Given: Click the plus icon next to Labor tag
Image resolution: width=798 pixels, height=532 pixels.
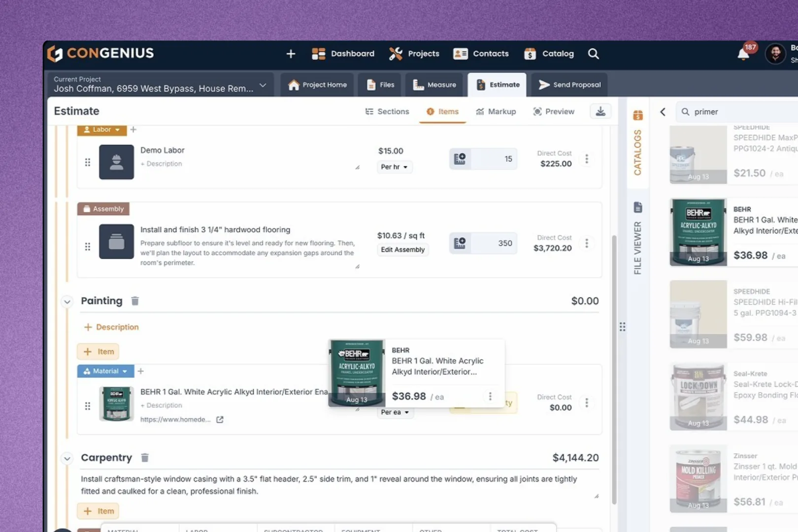Looking at the screenshot, I should [x=133, y=130].
